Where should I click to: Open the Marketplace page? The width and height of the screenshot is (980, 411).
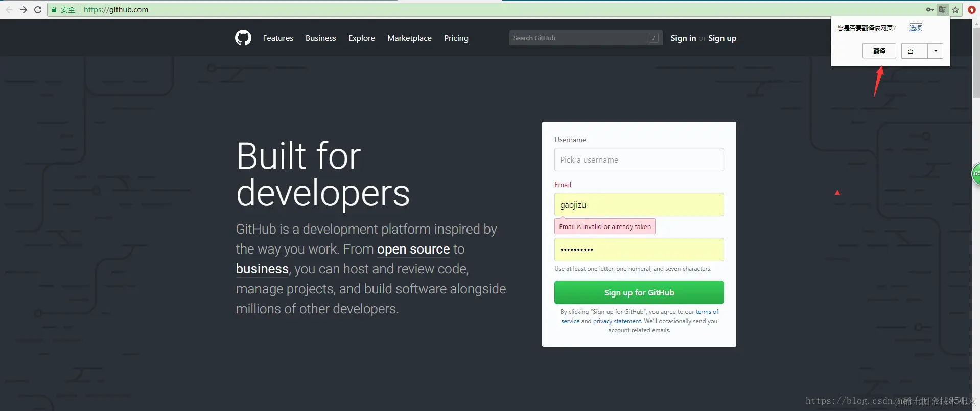coord(409,38)
